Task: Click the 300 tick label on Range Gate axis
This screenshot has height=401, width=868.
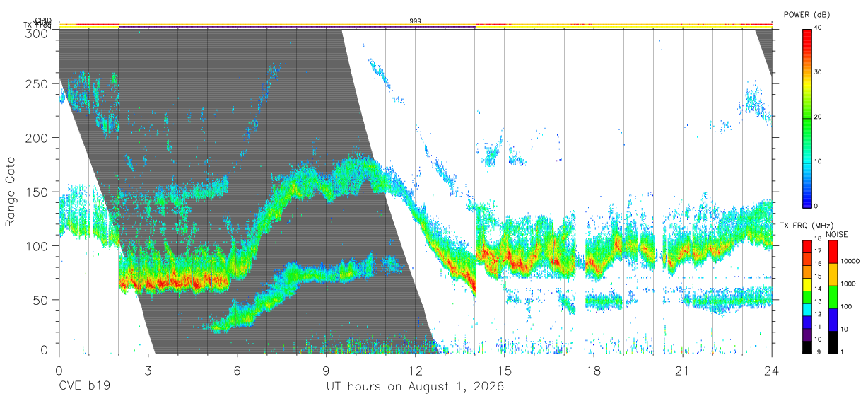Action: [38, 33]
